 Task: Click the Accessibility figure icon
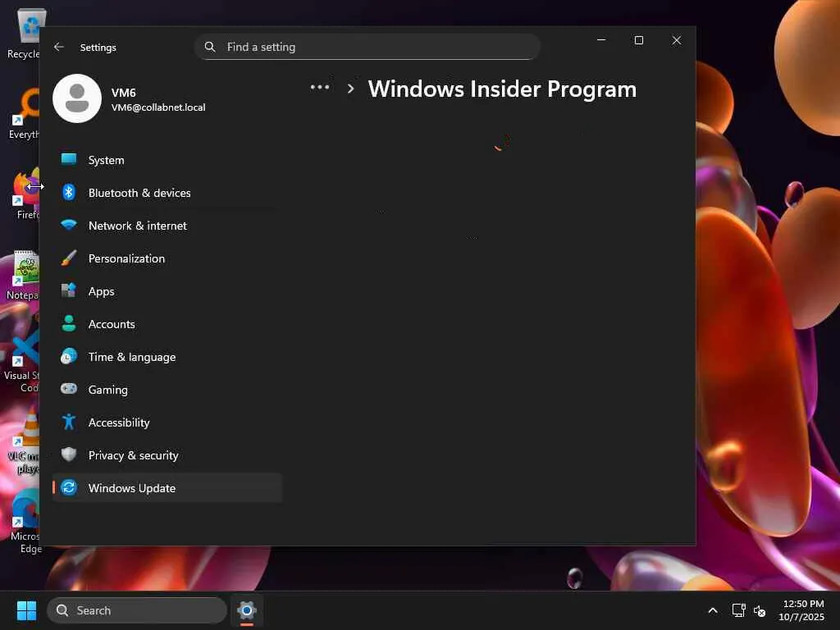(x=69, y=422)
